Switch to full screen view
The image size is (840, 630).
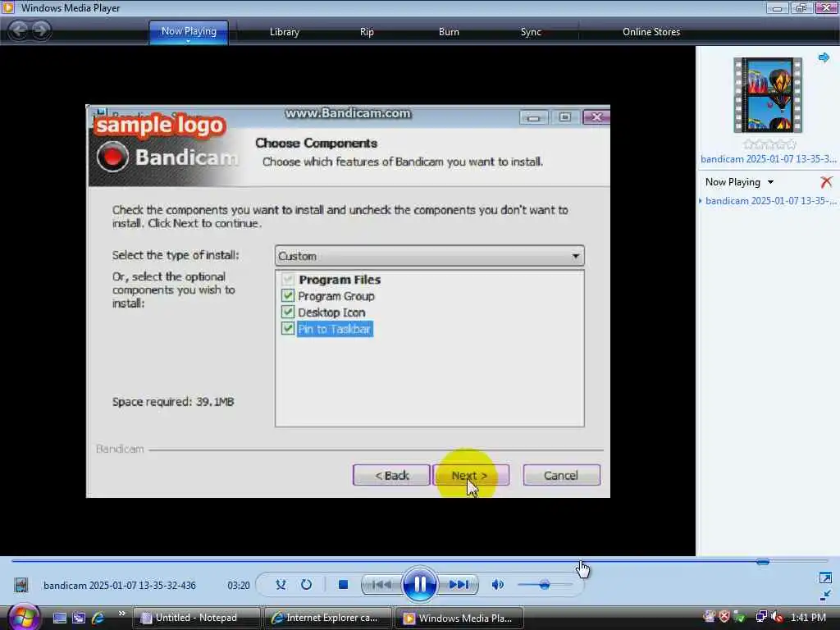click(825, 577)
